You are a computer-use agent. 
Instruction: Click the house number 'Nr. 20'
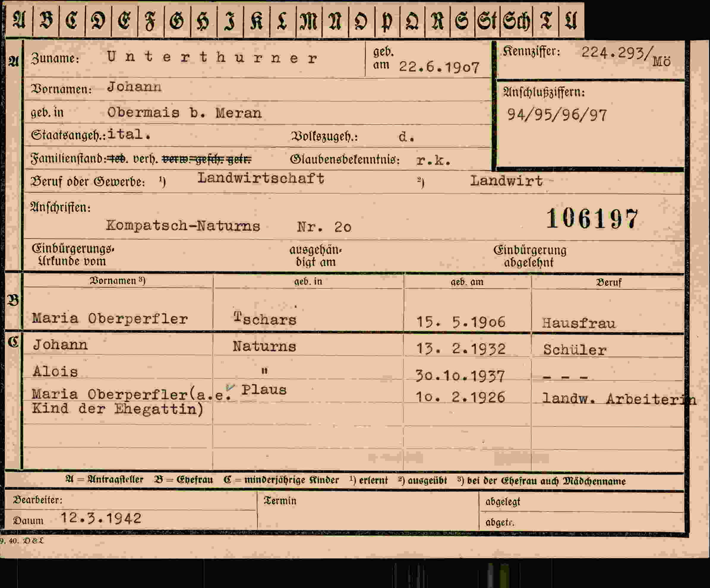(324, 227)
